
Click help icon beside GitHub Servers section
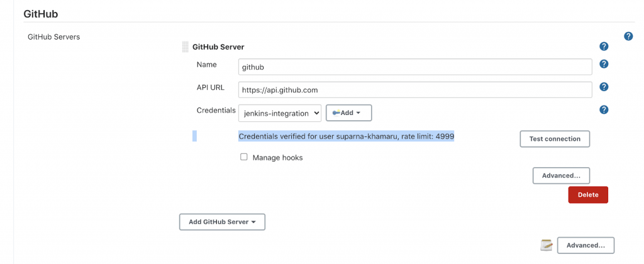tap(628, 36)
